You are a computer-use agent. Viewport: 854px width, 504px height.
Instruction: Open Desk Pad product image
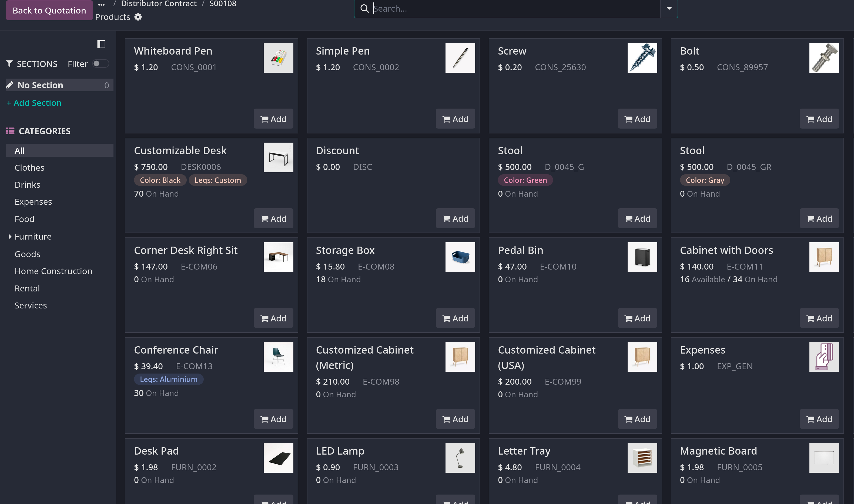(x=278, y=458)
